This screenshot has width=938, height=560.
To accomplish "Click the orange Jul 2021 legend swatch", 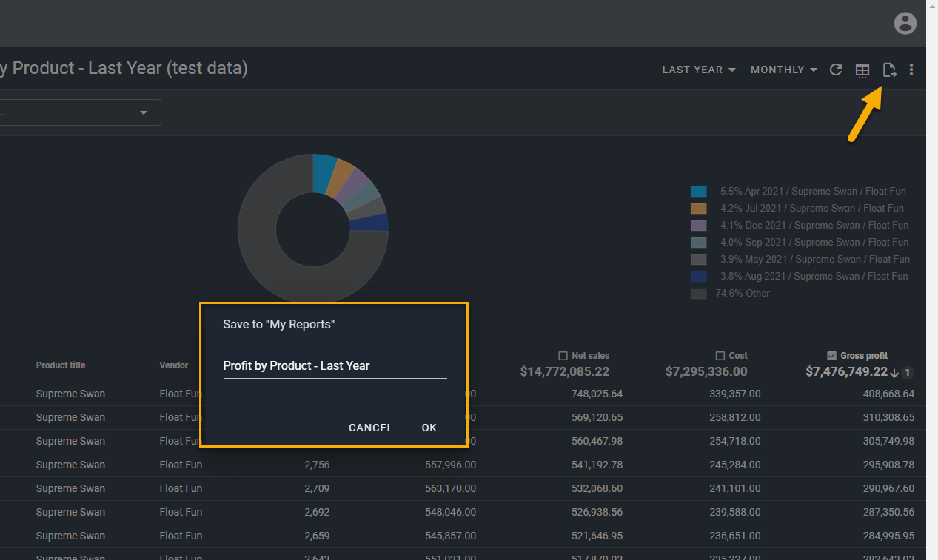I will [x=698, y=209].
